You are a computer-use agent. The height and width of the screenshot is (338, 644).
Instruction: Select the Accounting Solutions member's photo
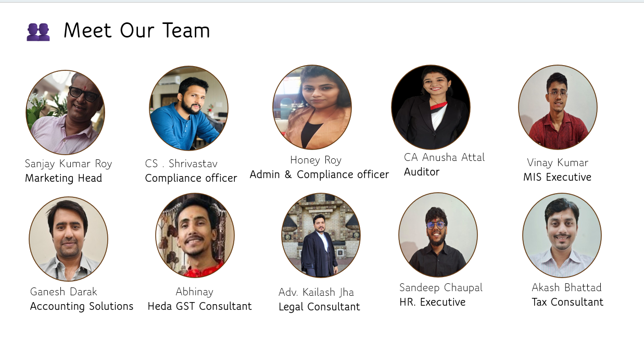click(x=68, y=239)
